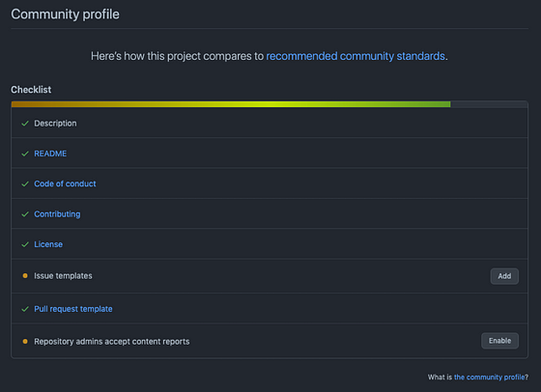Open the License link
Viewport: 541px width, 392px height.
tap(48, 244)
